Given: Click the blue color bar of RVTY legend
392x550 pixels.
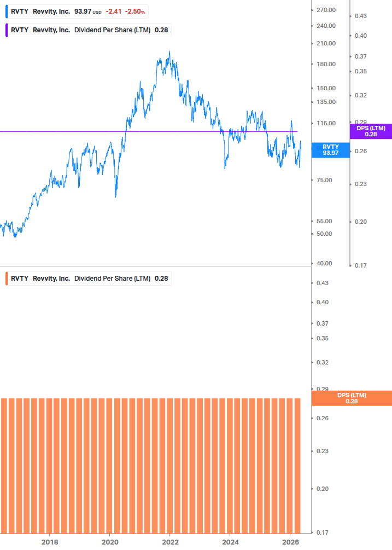Looking at the screenshot, I should (x=7, y=11).
